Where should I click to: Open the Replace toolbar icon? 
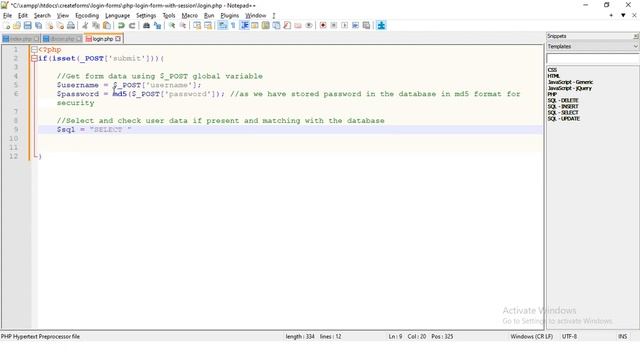click(x=157, y=25)
